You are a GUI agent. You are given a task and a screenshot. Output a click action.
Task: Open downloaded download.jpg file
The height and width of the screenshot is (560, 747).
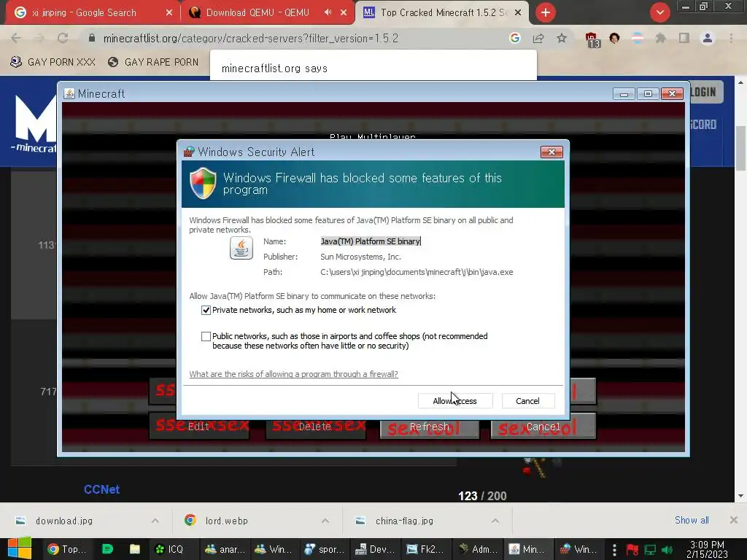coord(64,521)
